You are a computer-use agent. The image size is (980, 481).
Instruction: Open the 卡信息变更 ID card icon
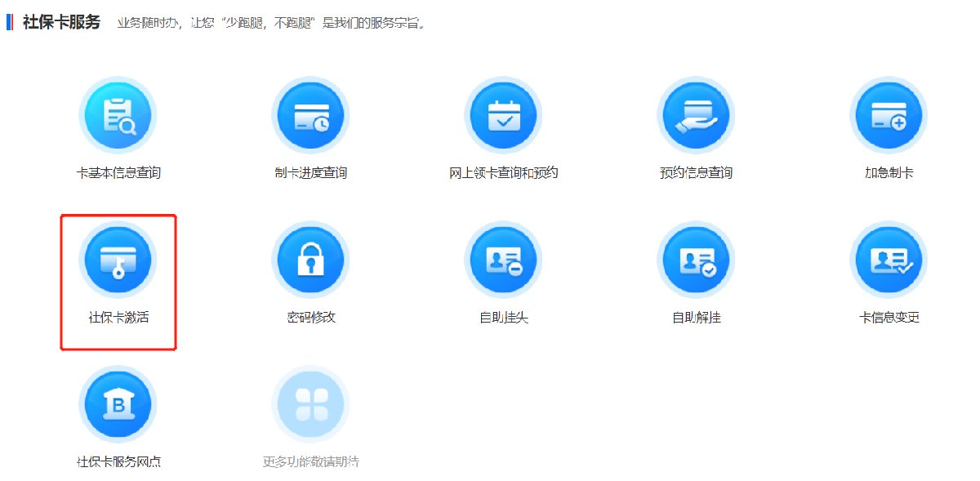[889, 260]
